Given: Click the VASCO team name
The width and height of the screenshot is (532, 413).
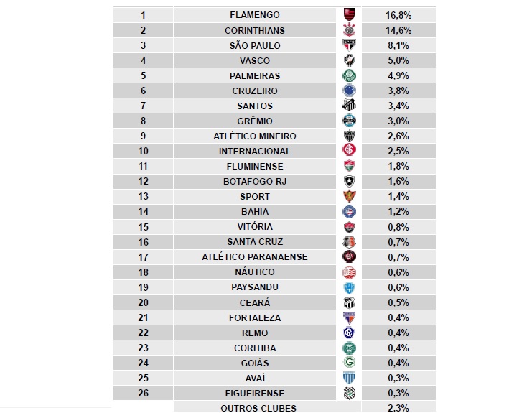Looking at the screenshot, I should click(255, 60).
